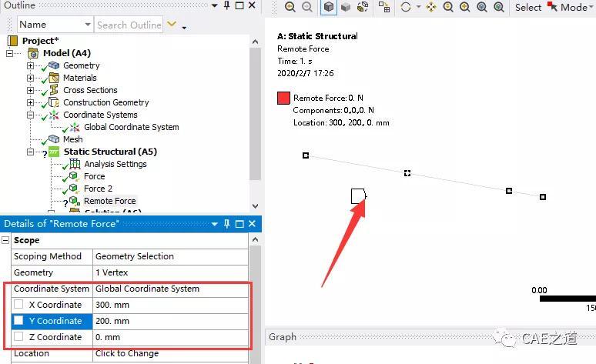Select the Force item in outline
The height and width of the screenshot is (364, 596).
(94, 176)
